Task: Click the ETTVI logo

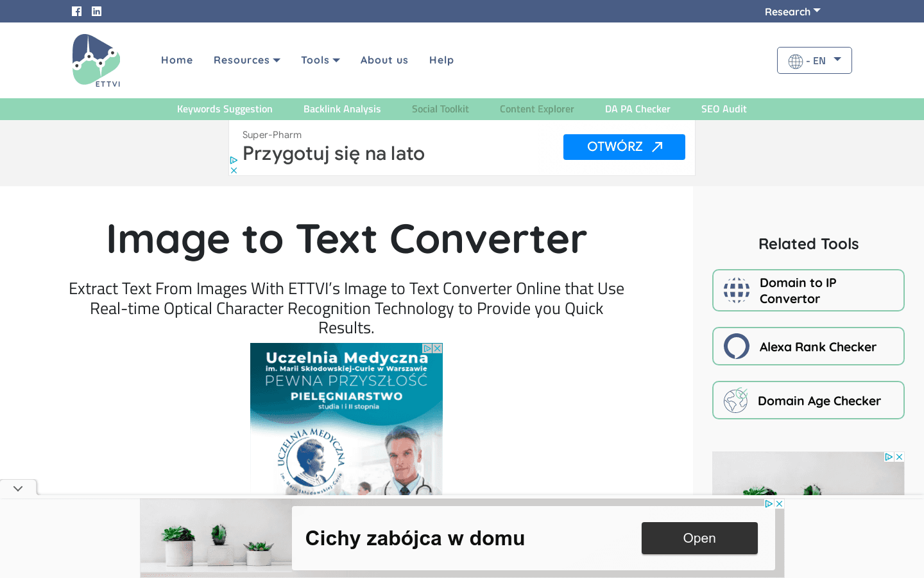Action: 96,60
